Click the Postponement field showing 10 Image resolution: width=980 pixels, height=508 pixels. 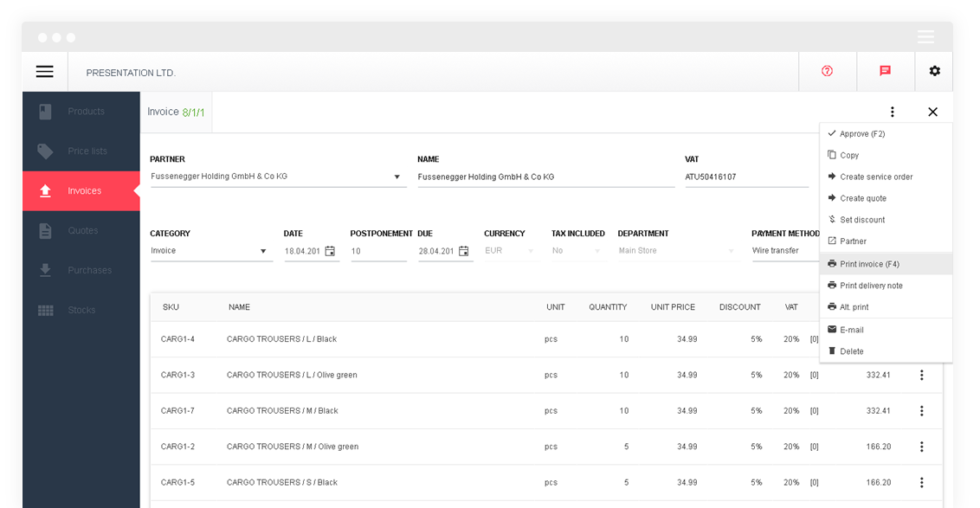tap(378, 251)
